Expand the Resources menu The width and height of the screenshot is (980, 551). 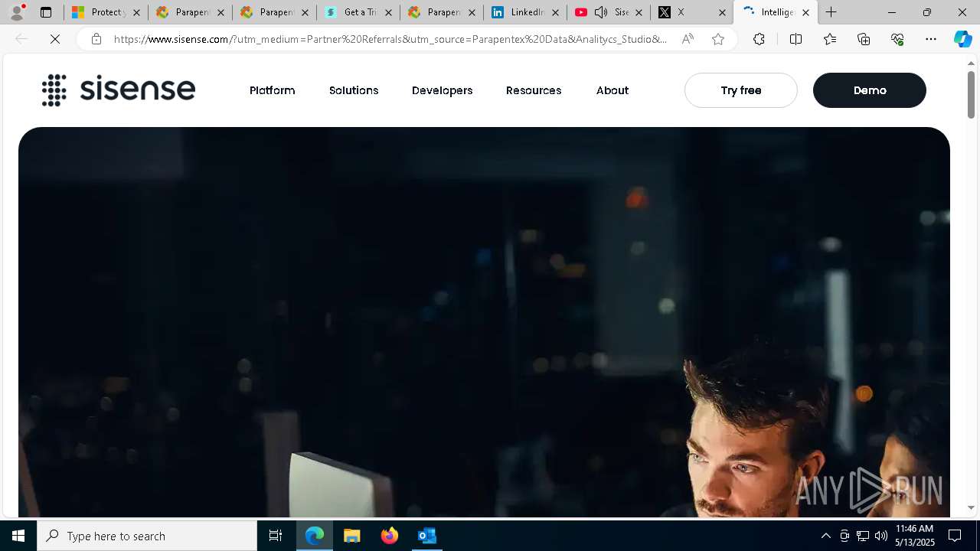(x=534, y=90)
